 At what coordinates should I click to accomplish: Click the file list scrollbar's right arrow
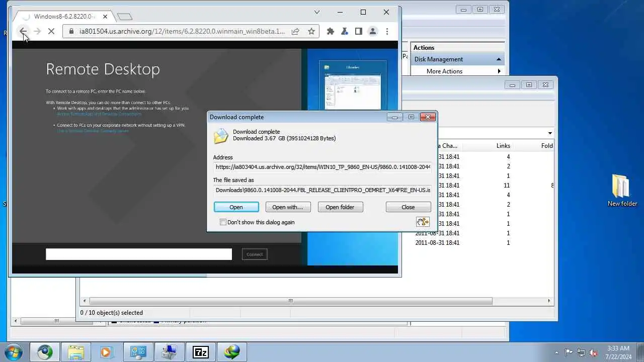pos(549,301)
